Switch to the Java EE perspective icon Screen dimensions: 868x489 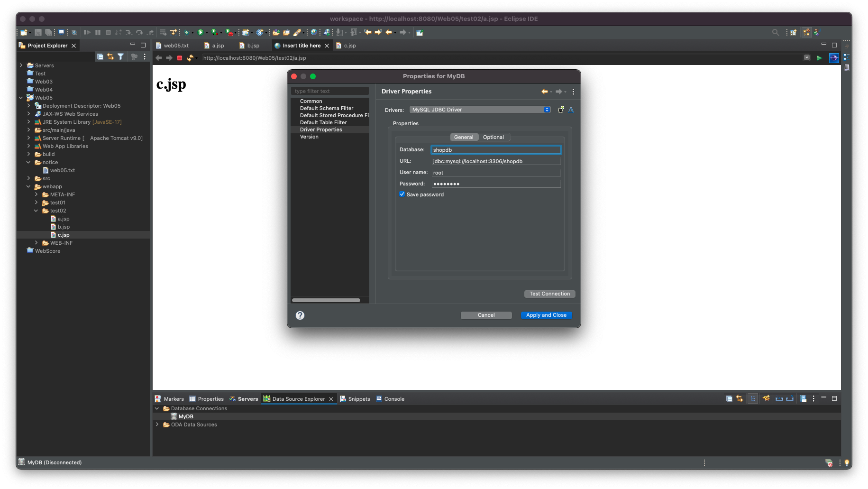pos(806,32)
